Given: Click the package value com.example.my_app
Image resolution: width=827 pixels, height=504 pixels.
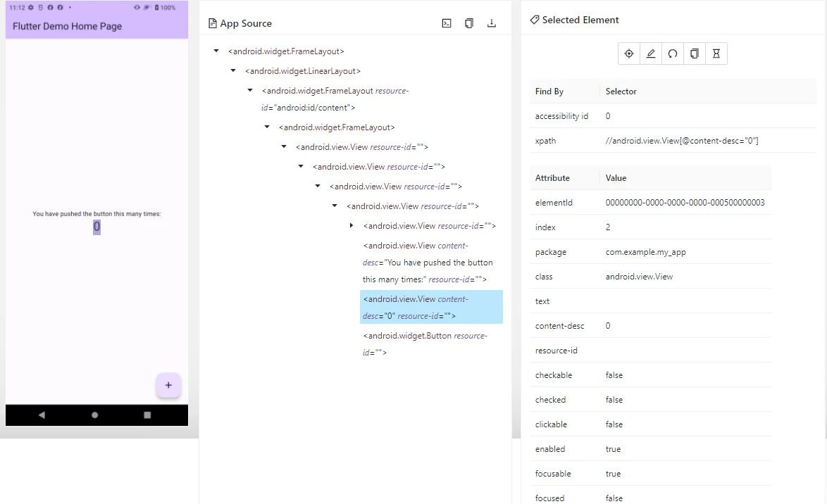Looking at the screenshot, I should pos(645,252).
